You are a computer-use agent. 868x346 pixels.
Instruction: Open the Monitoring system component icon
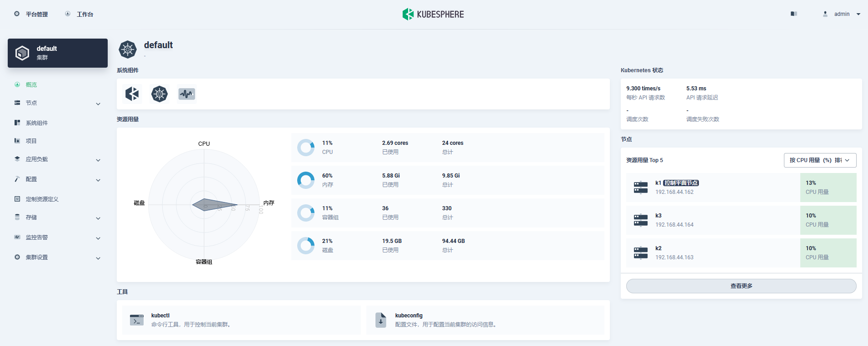pyautogui.click(x=187, y=94)
